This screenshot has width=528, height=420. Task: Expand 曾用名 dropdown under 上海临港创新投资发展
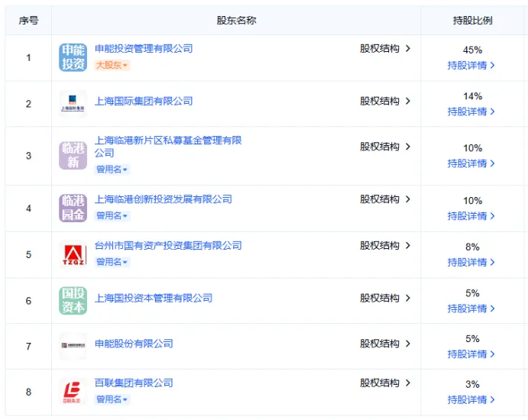tap(112, 215)
